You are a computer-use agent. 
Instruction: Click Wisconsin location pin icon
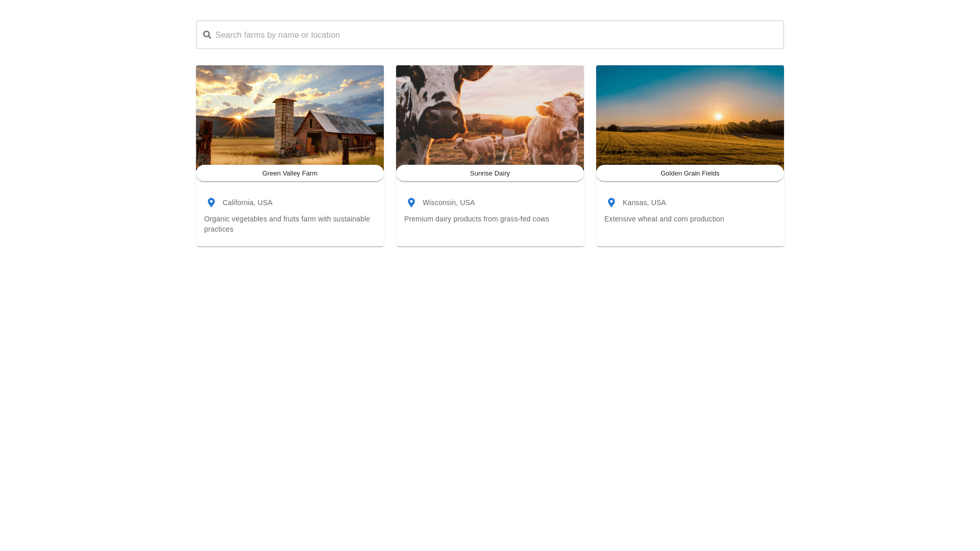[411, 203]
